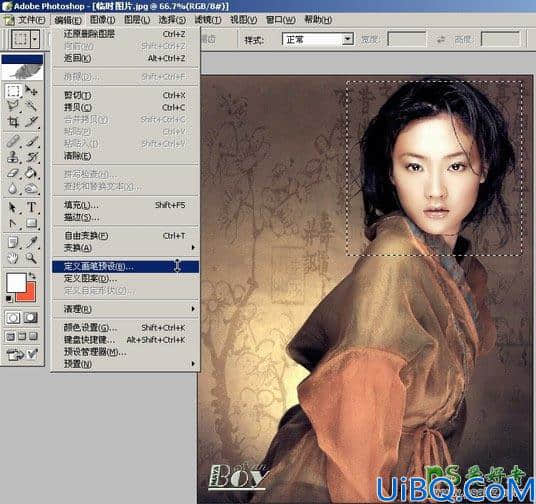
Task: Open the 选择(S) menu
Action: pos(172,20)
